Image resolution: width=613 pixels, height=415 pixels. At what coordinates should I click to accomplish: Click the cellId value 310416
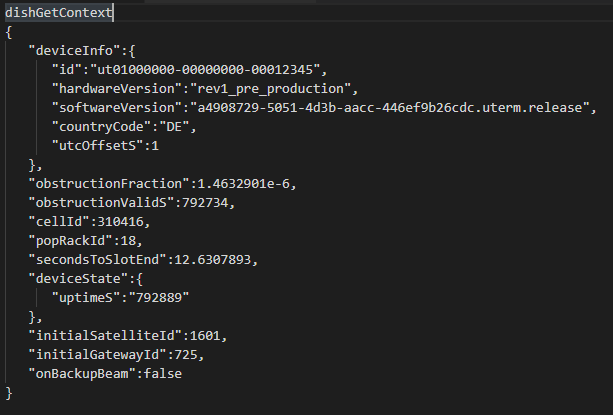coord(121,222)
